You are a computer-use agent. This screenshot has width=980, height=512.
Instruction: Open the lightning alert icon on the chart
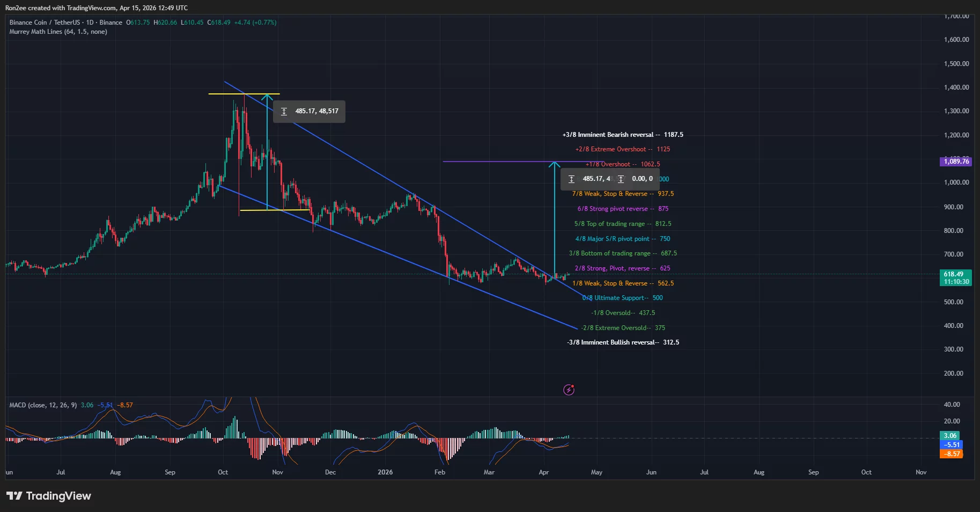569,390
